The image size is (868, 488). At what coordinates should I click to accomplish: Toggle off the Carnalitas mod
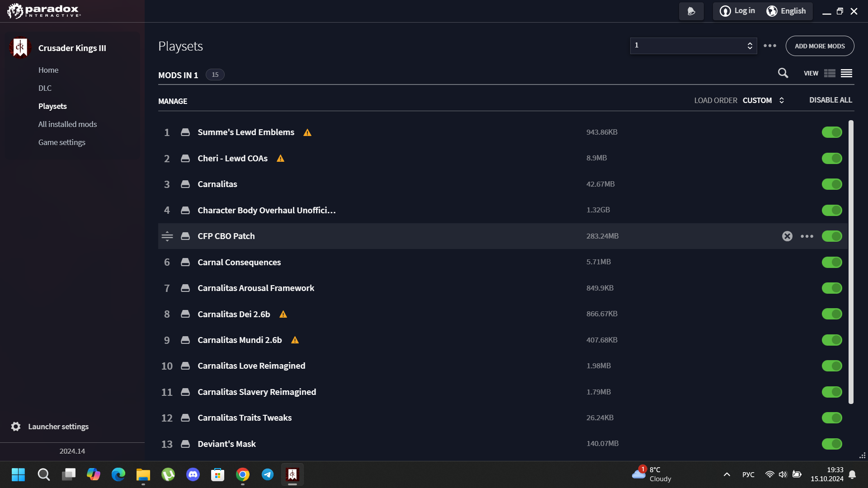[832, 184]
